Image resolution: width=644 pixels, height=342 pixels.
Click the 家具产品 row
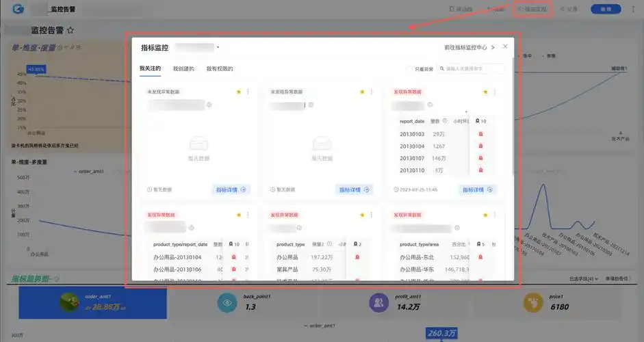pos(322,269)
